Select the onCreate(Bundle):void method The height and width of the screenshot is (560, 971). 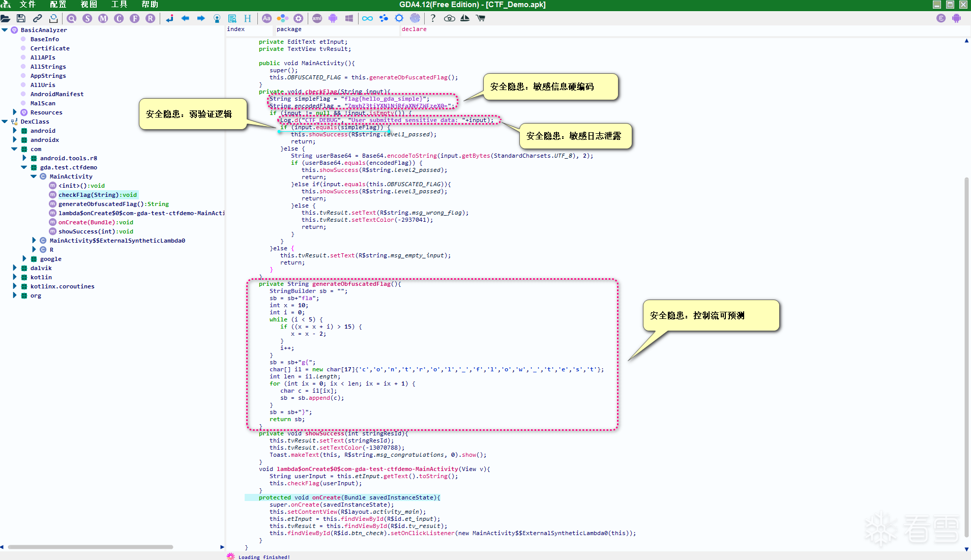[x=96, y=222]
